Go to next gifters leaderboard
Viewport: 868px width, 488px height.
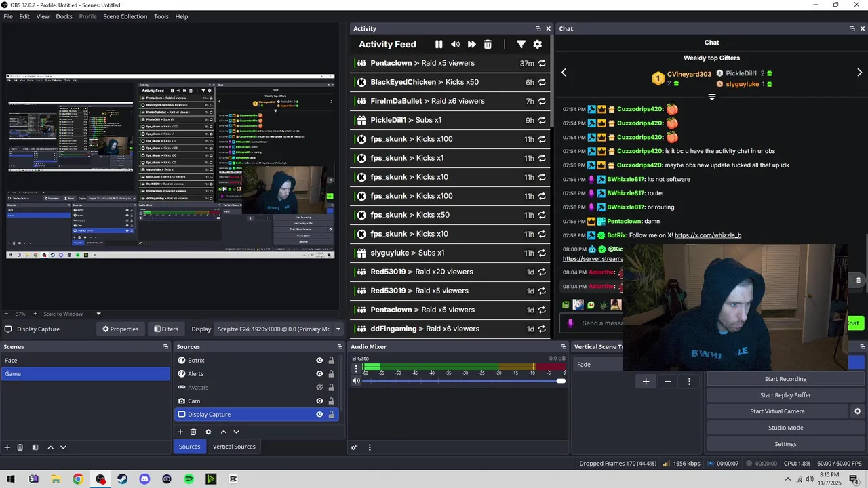point(860,73)
